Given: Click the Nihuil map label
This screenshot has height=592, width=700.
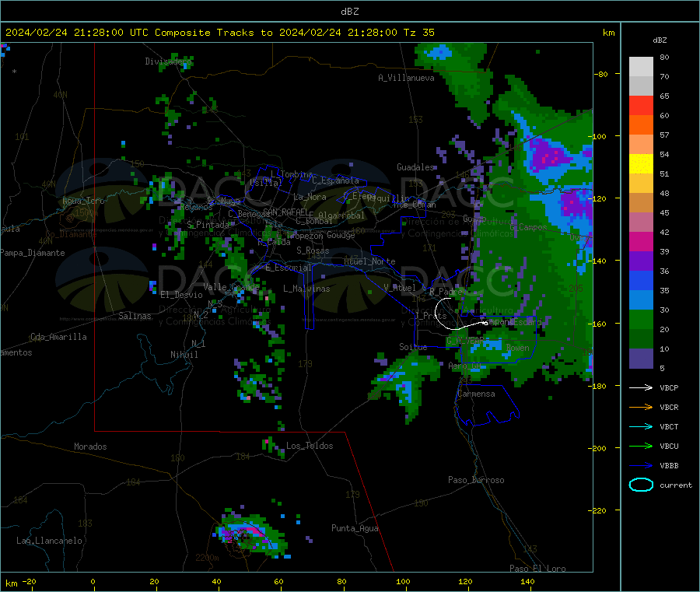Looking at the screenshot, I should (x=184, y=355).
